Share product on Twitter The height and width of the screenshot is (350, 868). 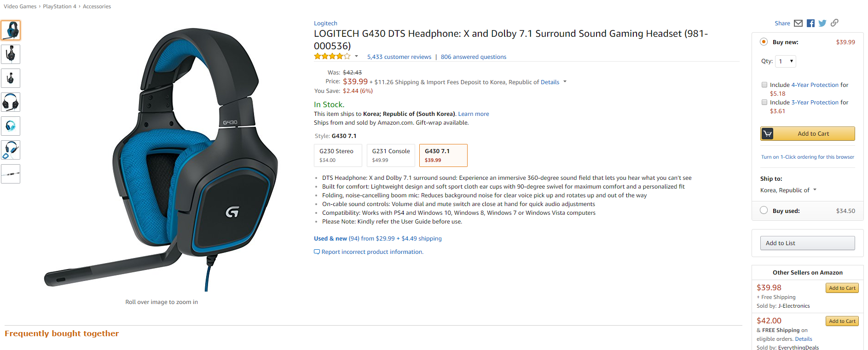pos(822,23)
